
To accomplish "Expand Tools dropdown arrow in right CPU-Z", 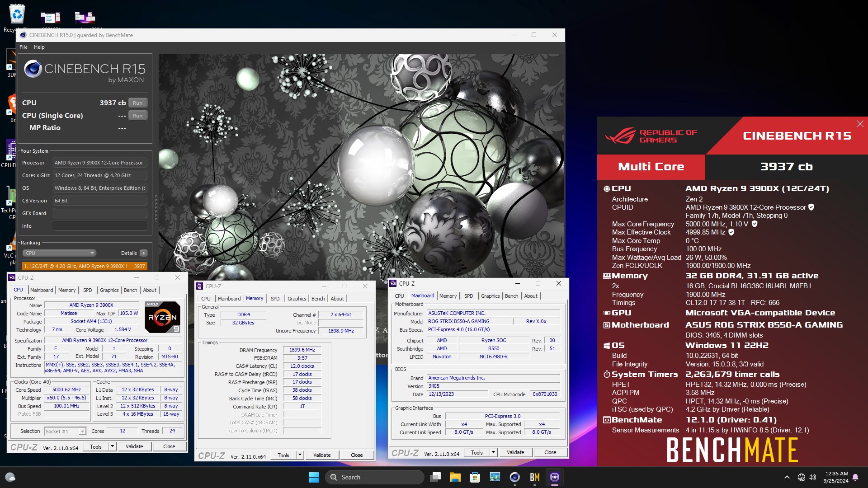I will tap(493, 452).
